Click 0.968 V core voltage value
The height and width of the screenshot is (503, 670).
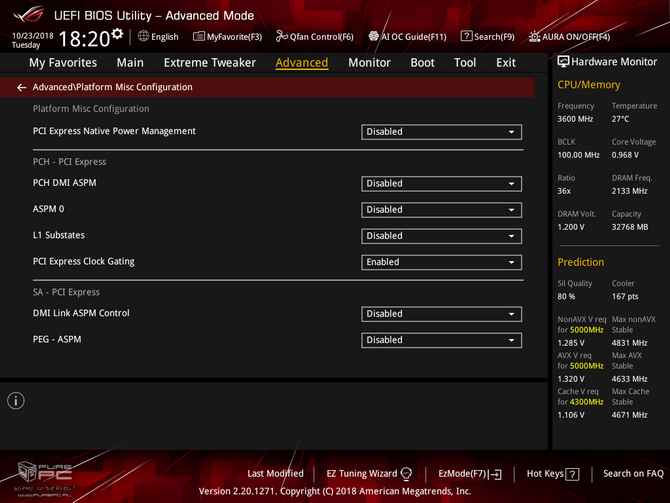tap(625, 155)
